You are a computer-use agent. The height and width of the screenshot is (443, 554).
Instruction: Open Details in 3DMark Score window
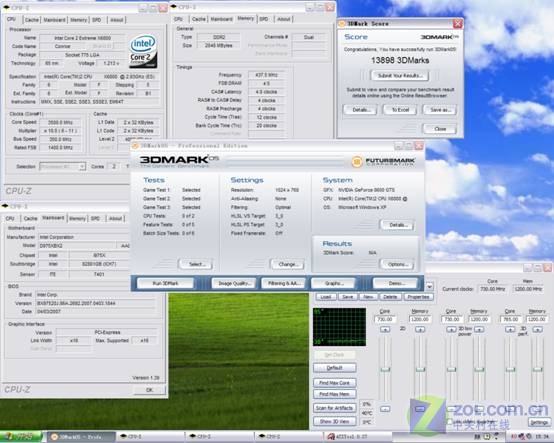point(360,110)
